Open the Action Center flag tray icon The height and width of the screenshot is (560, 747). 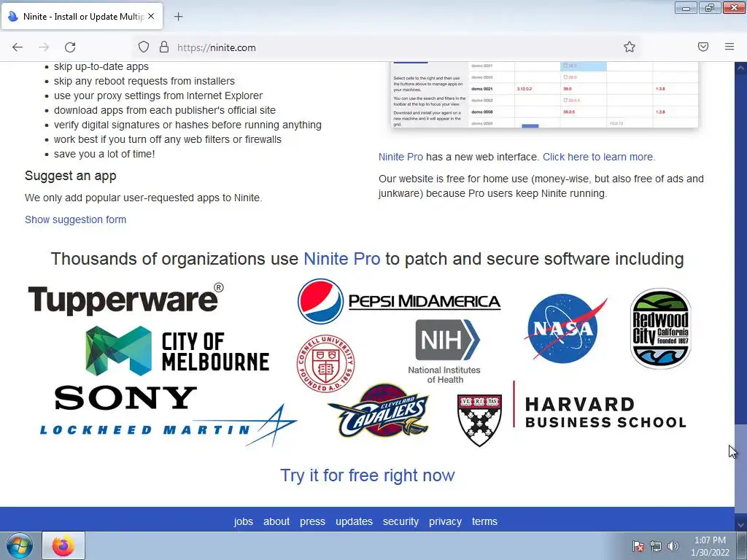coord(638,546)
